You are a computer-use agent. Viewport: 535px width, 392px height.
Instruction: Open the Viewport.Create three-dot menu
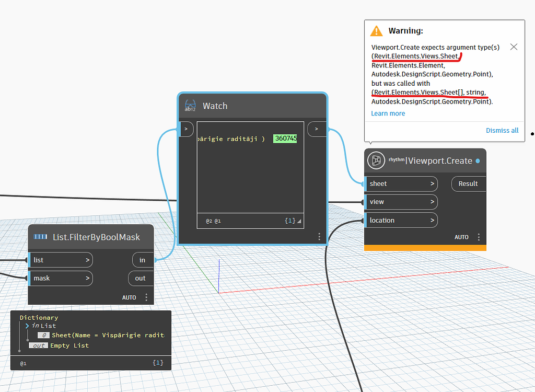click(x=479, y=237)
